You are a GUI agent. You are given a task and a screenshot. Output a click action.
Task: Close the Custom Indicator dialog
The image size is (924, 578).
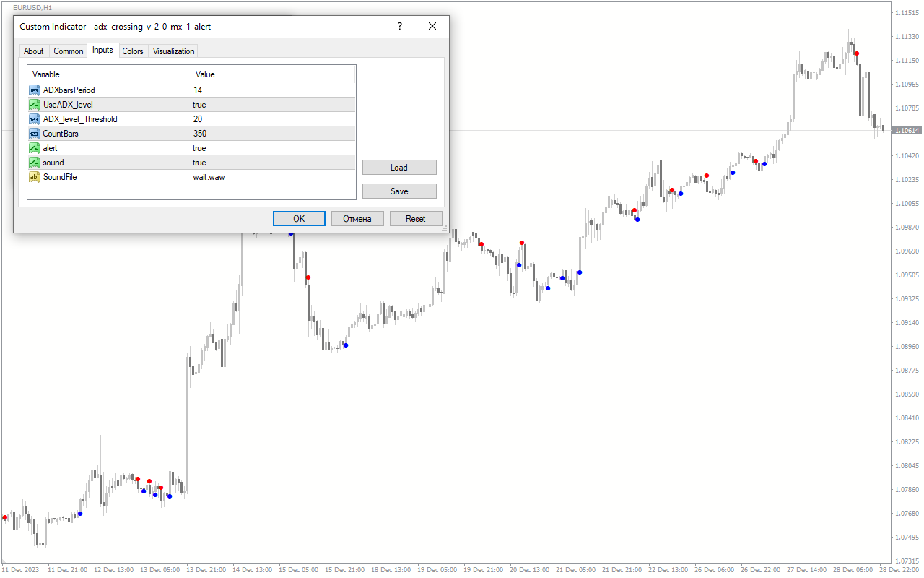click(x=432, y=27)
